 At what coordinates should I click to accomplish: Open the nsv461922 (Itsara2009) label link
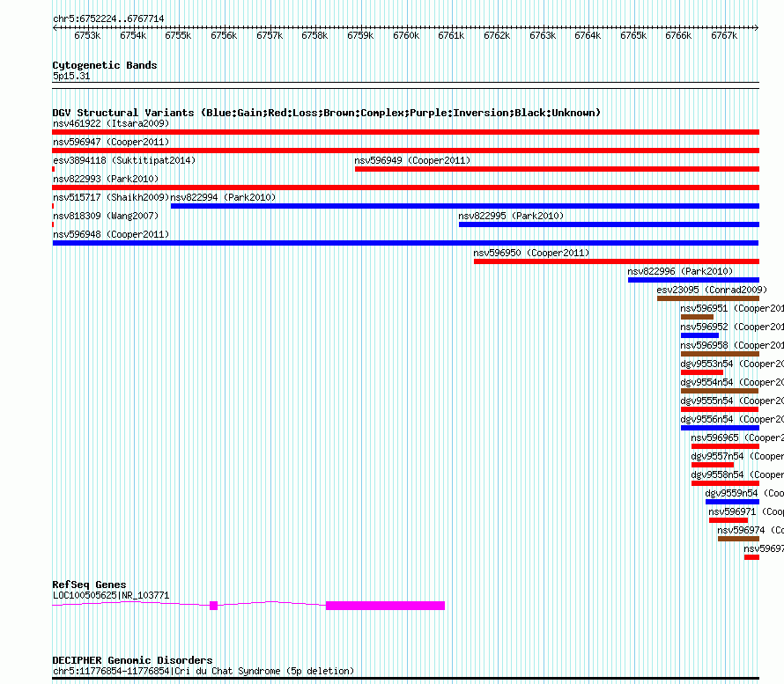111,123
